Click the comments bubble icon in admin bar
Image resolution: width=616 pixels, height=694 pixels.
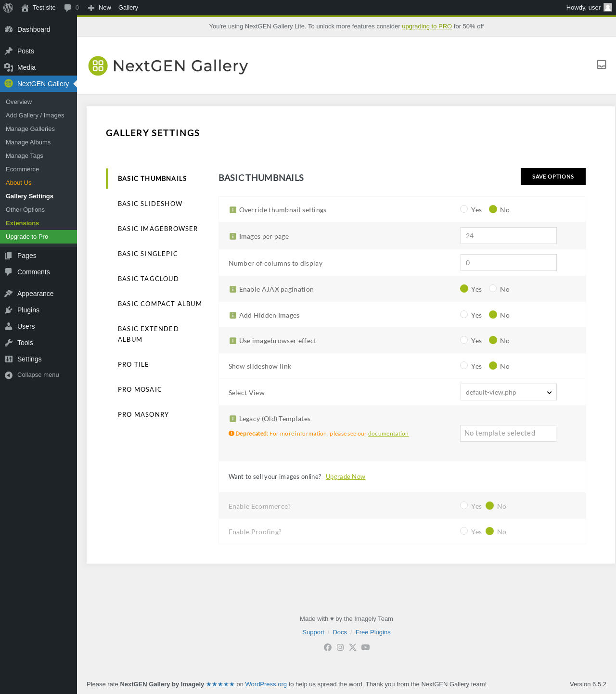pyautogui.click(x=68, y=8)
